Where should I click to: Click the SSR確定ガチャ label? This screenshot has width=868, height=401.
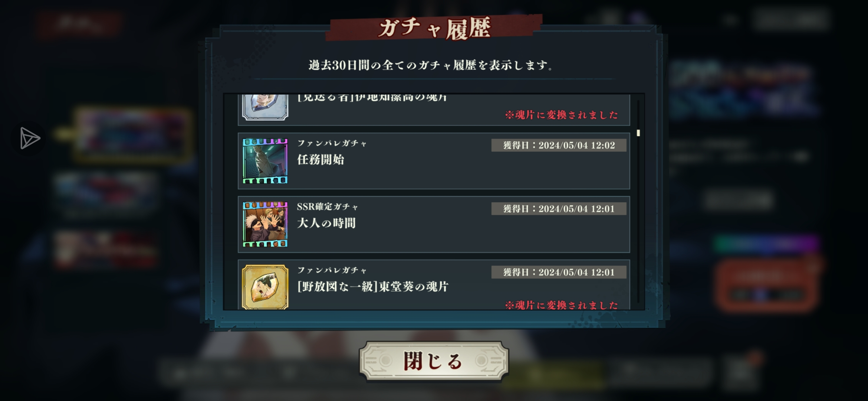point(328,206)
